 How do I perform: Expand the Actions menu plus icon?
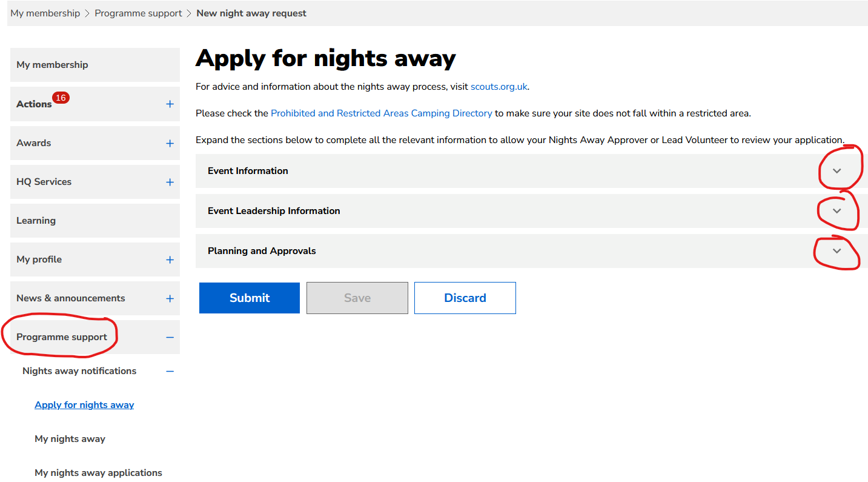click(170, 104)
